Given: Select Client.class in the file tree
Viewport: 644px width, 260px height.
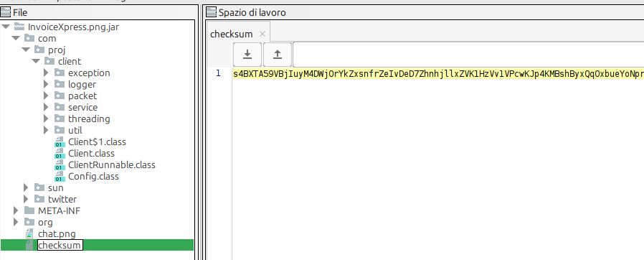Looking at the screenshot, I should pos(91,154).
